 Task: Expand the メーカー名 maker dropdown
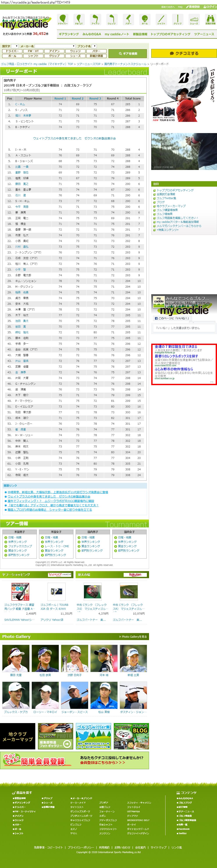pyautogui.click(x=55, y=46)
